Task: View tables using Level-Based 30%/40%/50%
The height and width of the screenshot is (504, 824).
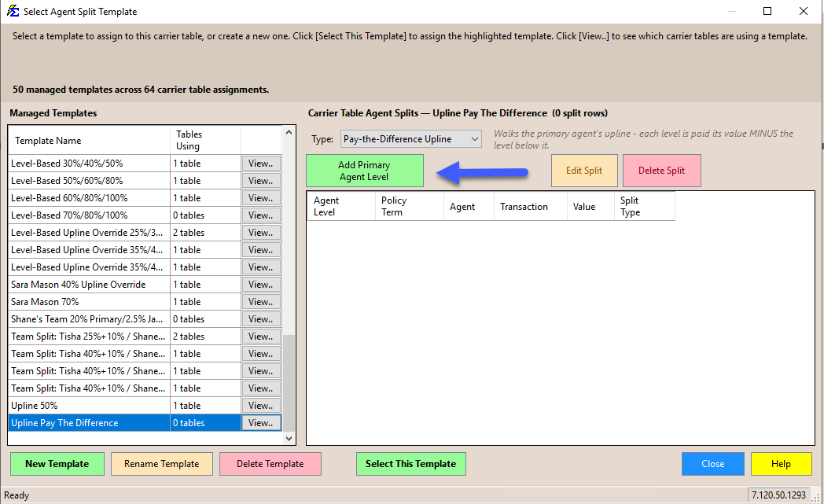Action: tap(261, 164)
